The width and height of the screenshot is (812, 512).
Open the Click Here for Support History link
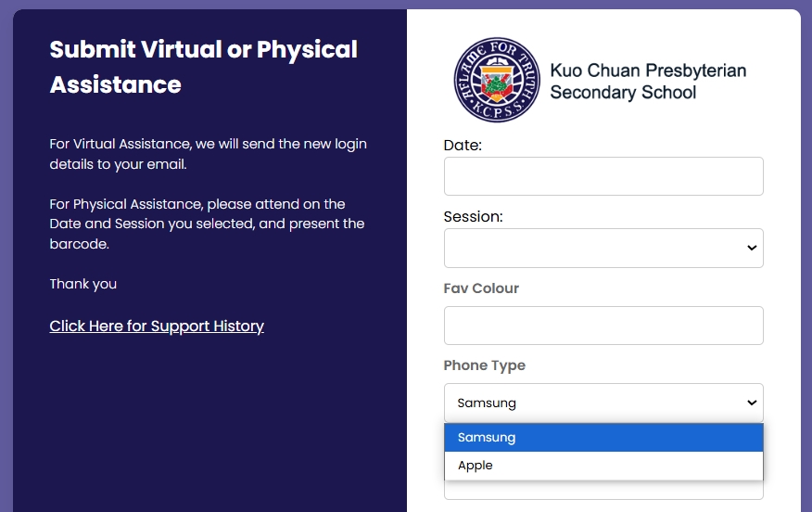(x=157, y=326)
